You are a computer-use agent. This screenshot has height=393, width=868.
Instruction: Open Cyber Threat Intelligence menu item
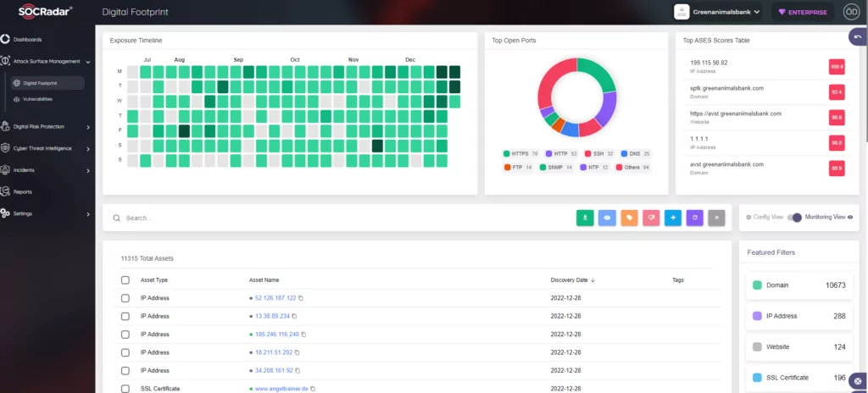click(x=42, y=149)
